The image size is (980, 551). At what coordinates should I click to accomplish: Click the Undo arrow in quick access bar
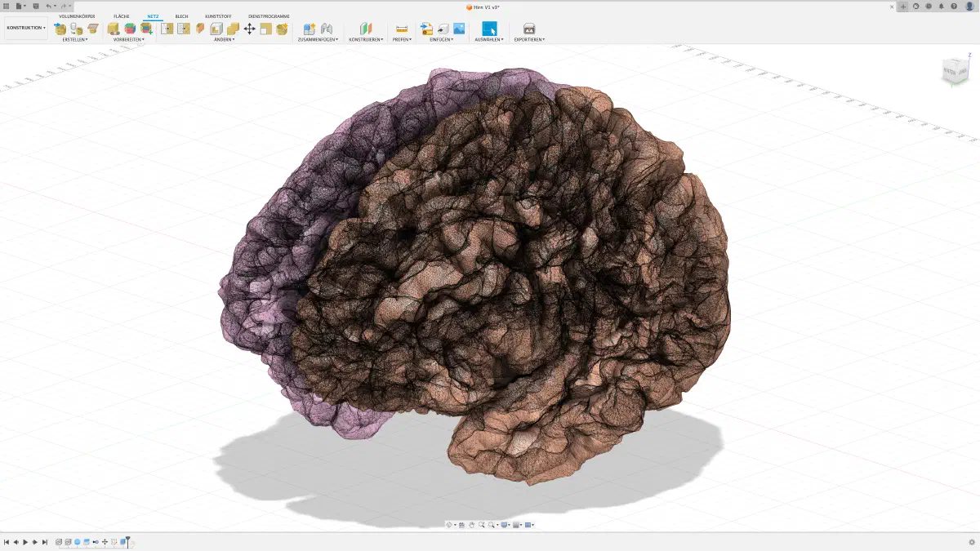[x=51, y=5]
